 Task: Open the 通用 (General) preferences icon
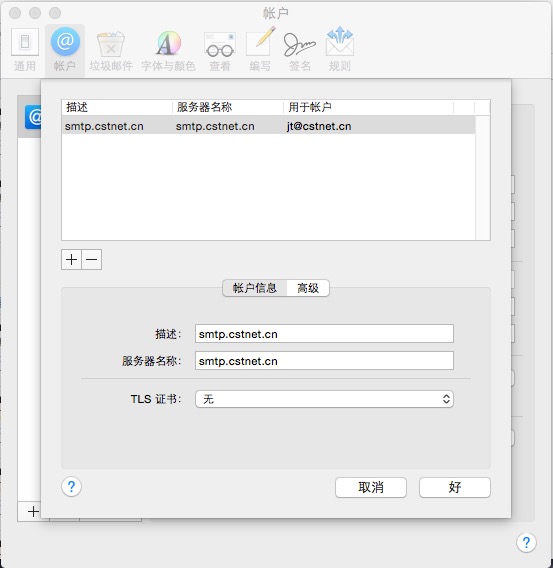pos(25,50)
